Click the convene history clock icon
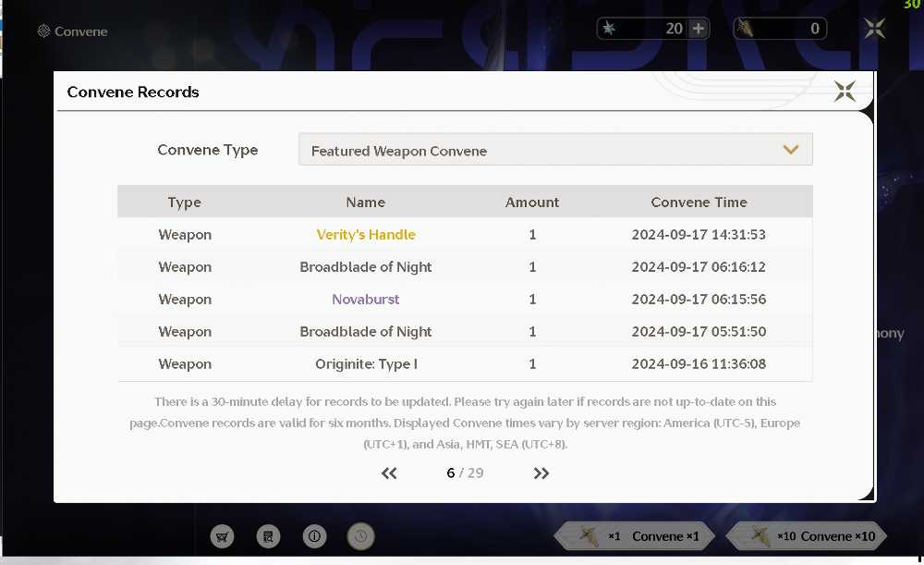This screenshot has height=565, width=924. coord(360,536)
